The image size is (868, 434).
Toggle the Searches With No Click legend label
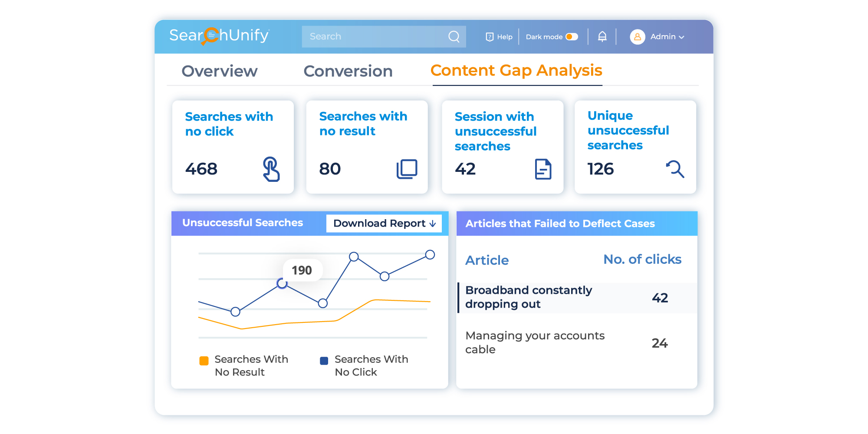(x=372, y=365)
